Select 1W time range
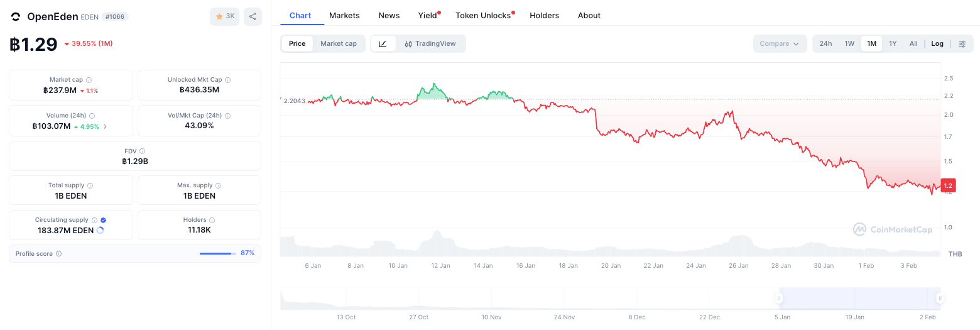 pos(849,43)
